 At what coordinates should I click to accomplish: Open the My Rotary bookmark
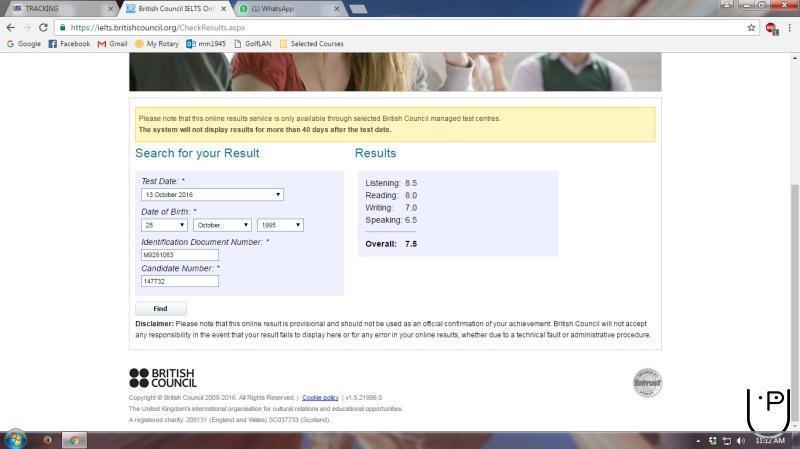(157, 44)
